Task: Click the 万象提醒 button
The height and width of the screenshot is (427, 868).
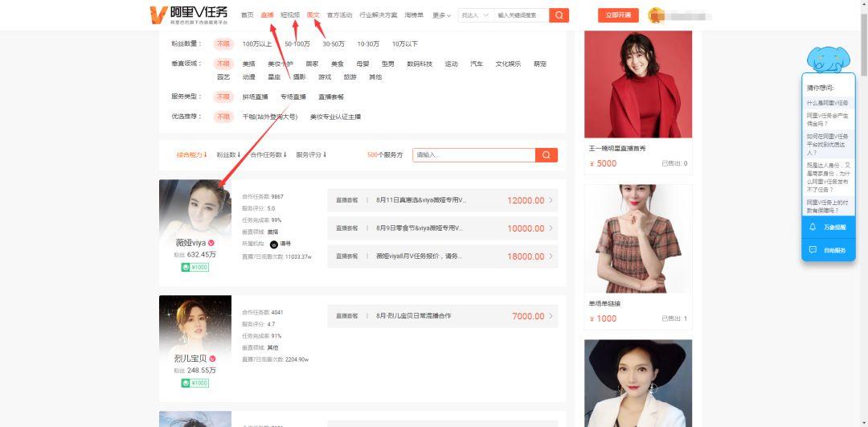Action: click(x=828, y=227)
